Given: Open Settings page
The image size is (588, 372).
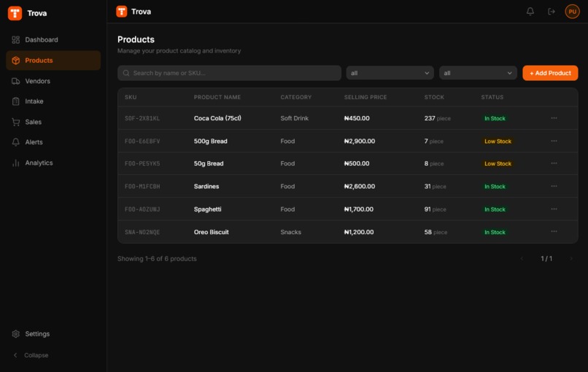Looking at the screenshot, I should point(53,334).
